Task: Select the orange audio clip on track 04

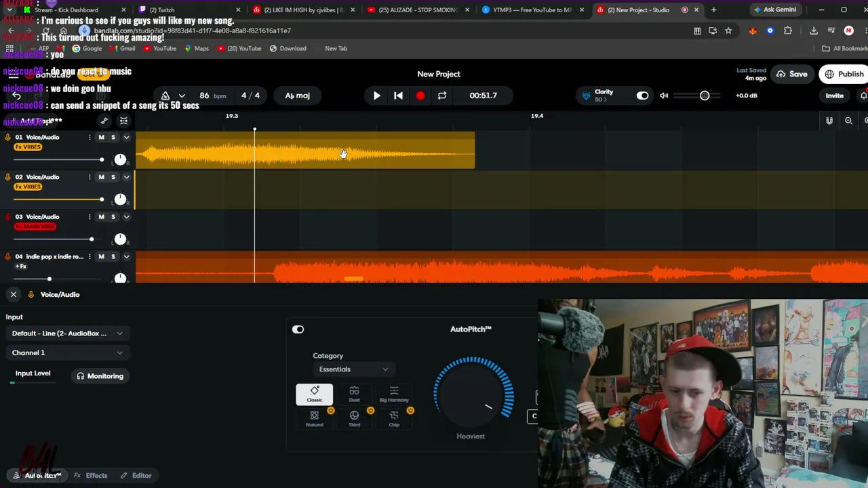Action: tap(502, 267)
